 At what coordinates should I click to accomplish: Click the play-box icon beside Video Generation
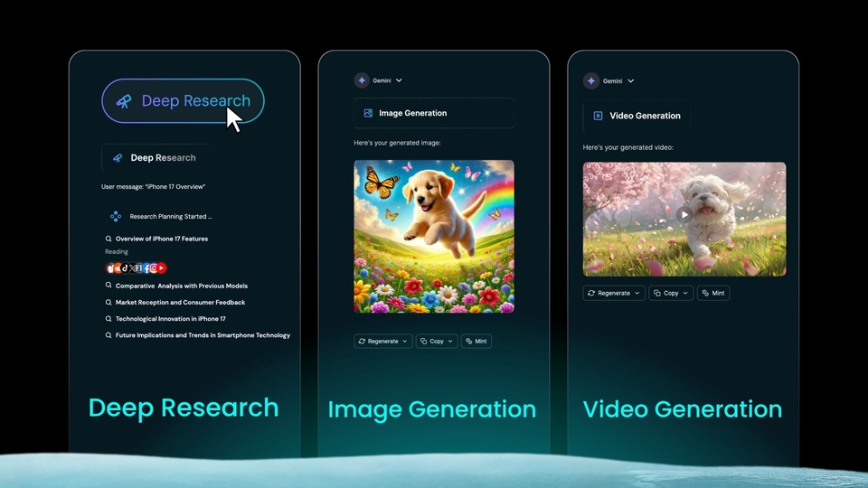pyautogui.click(x=598, y=116)
